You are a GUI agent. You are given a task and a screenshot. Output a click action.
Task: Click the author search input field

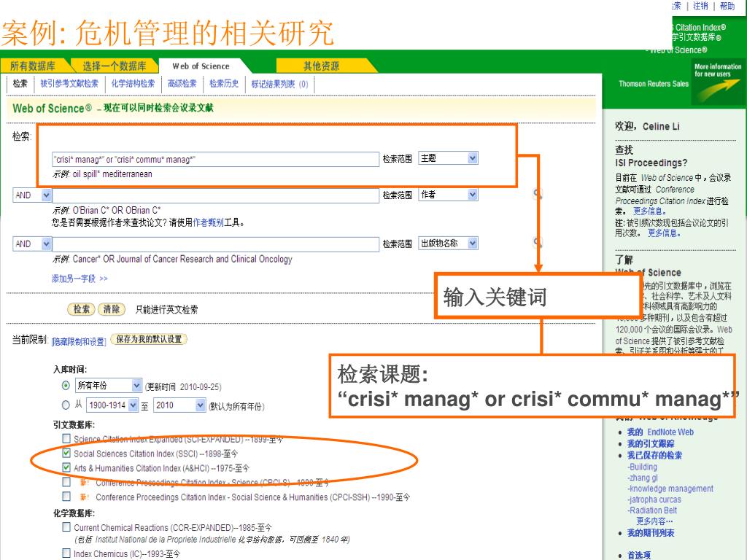215,195
